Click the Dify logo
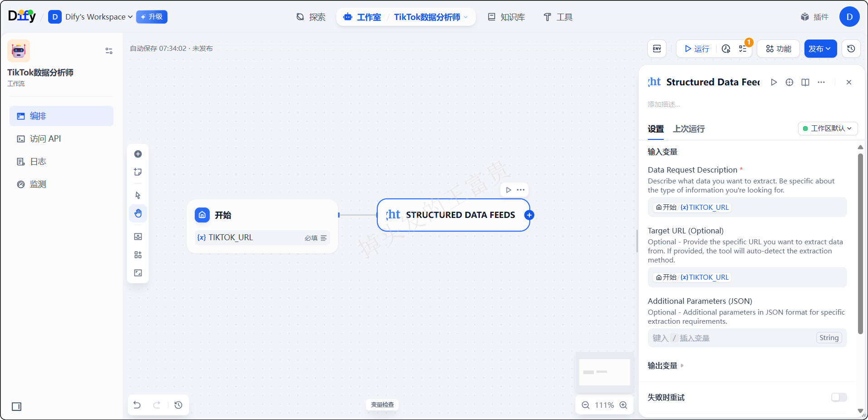The width and height of the screenshot is (868, 420). (x=22, y=16)
